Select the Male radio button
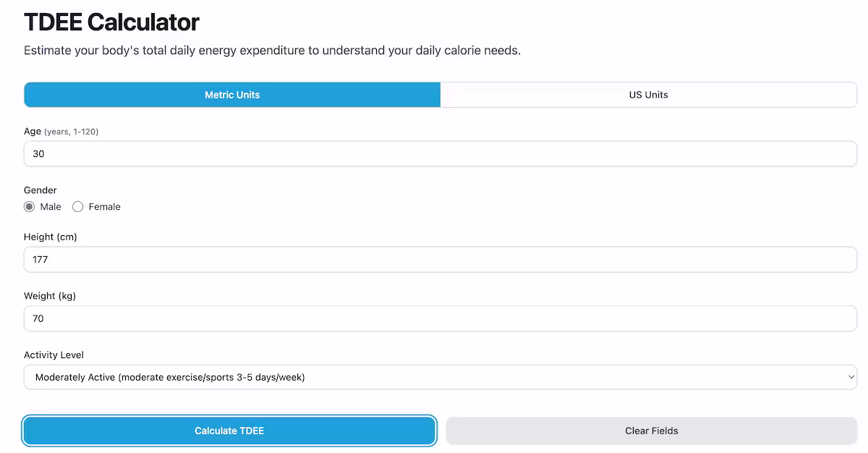This screenshot has height=453, width=868. 30,207
